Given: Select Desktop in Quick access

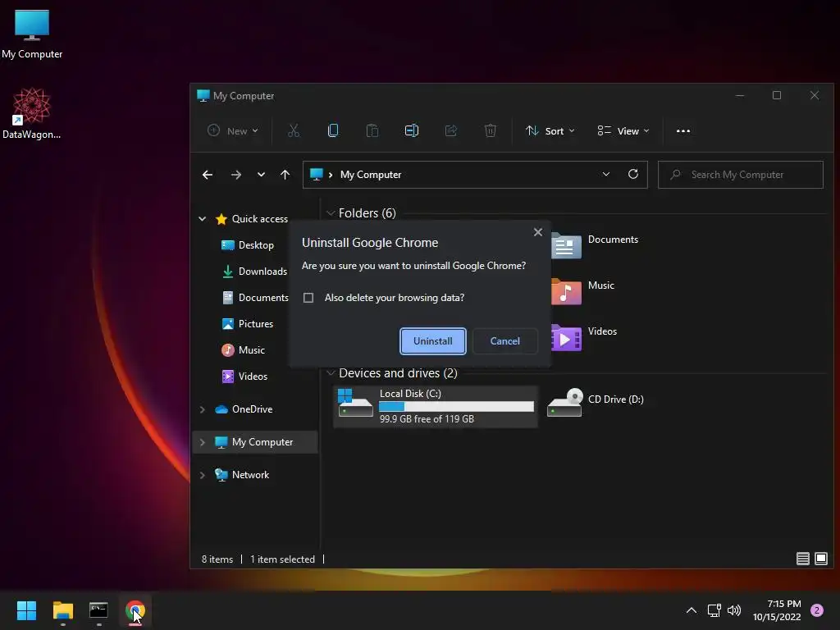Looking at the screenshot, I should pyautogui.click(x=248, y=244).
